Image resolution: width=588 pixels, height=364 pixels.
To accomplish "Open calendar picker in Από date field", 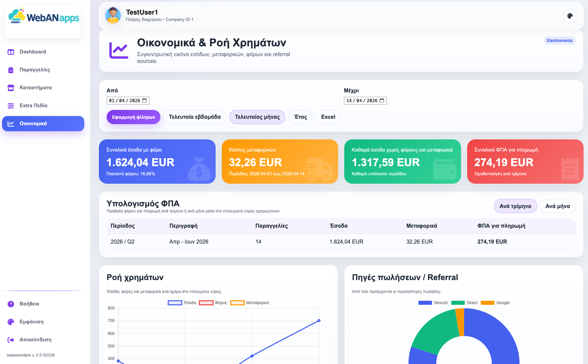I will click(145, 100).
